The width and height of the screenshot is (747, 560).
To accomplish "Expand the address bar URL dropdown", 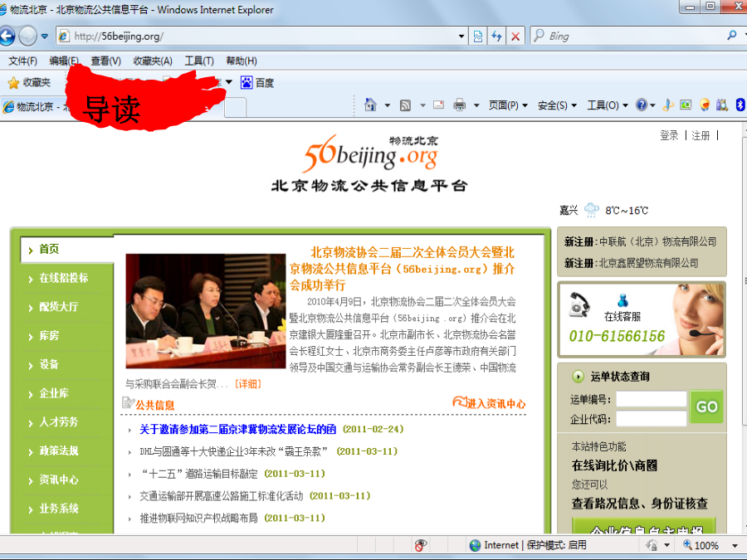I will click(x=461, y=37).
